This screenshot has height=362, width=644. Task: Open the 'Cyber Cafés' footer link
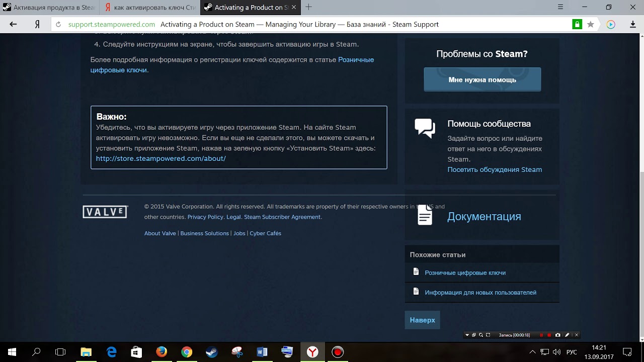tap(265, 233)
